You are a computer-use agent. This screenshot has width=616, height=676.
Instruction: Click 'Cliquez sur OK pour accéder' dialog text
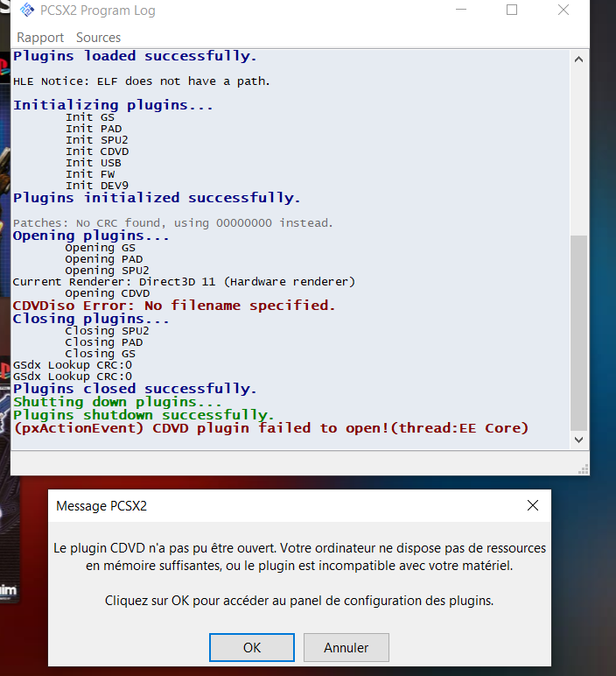pyautogui.click(x=299, y=601)
